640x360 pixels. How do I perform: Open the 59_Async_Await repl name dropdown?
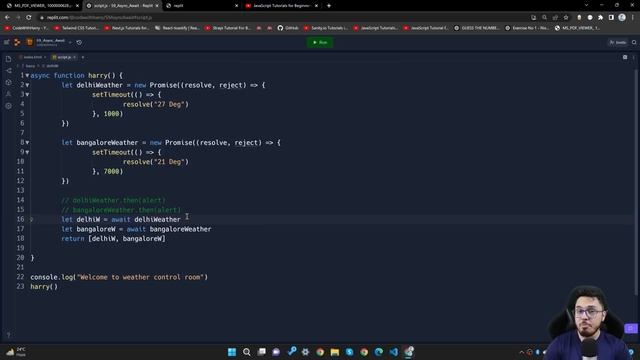tap(70, 42)
